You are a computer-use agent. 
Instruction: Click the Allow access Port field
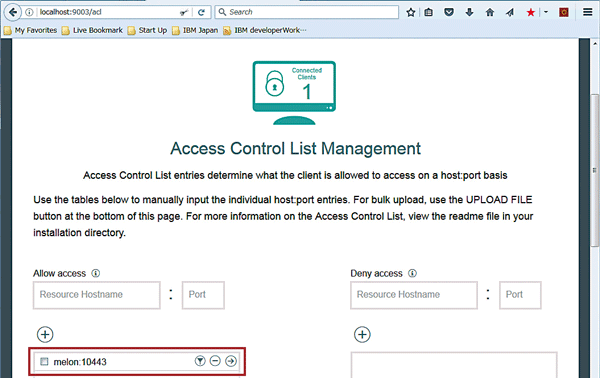[203, 295]
